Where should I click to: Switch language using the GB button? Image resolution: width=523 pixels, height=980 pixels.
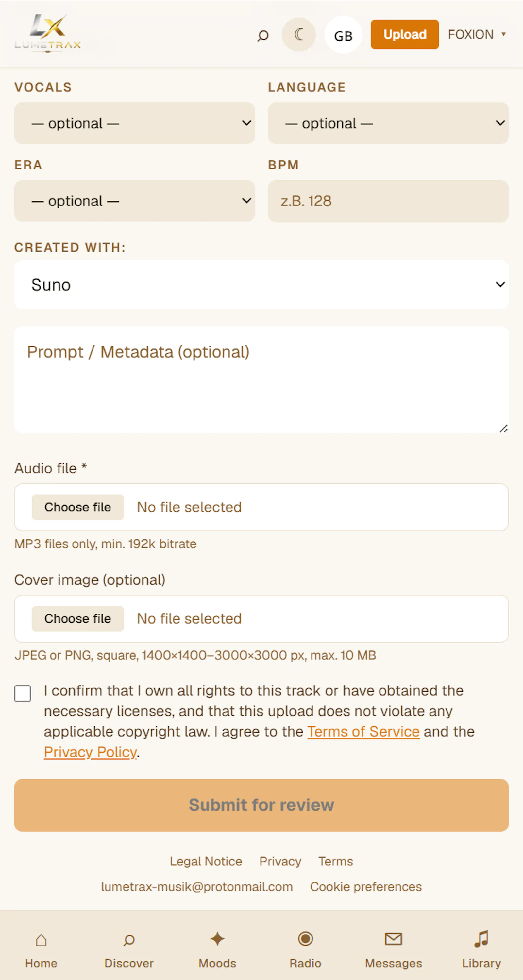point(343,35)
